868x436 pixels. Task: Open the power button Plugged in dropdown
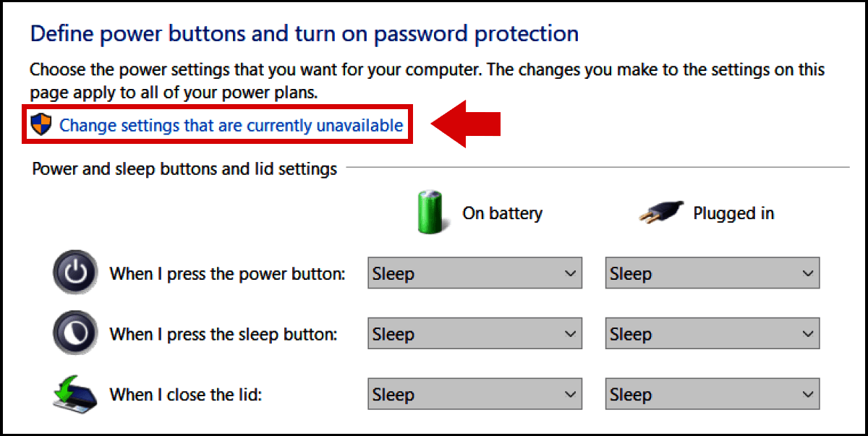pyautogui.click(x=712, y=273)
